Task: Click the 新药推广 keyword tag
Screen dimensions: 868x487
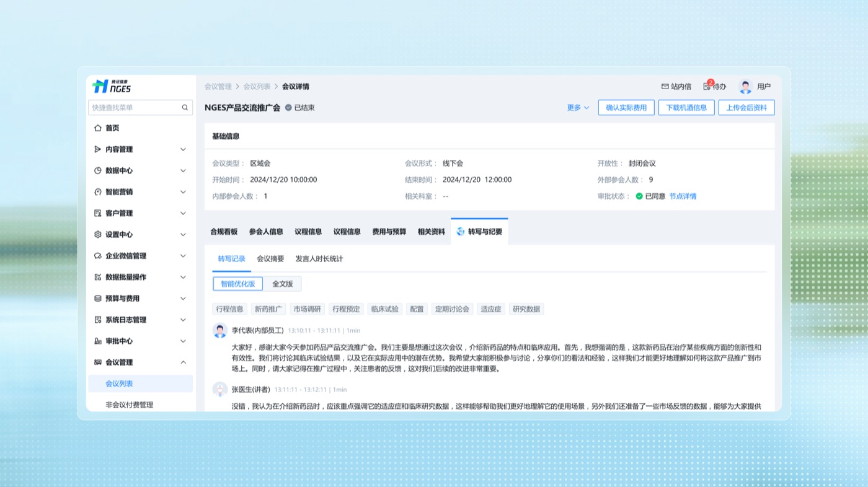Action: coord(268,309)
